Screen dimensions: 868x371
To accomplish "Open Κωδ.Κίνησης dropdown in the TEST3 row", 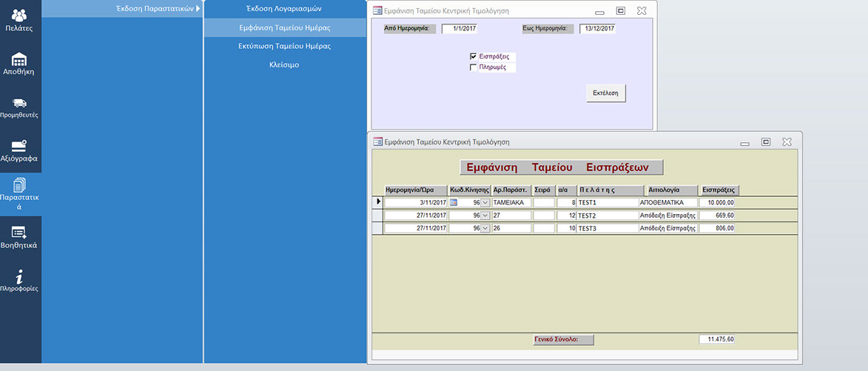I will coord(485,229).
